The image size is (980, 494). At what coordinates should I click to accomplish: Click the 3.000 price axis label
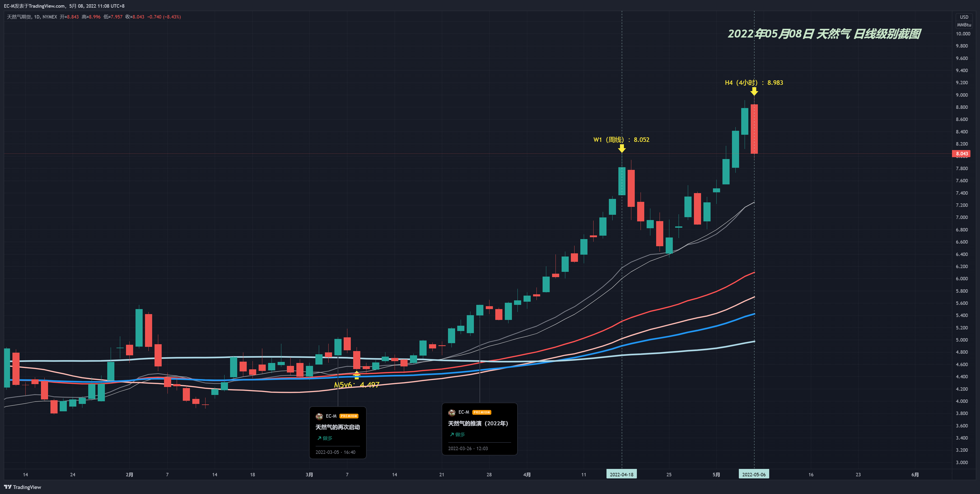pyautogui.click(x=962, y=462)
